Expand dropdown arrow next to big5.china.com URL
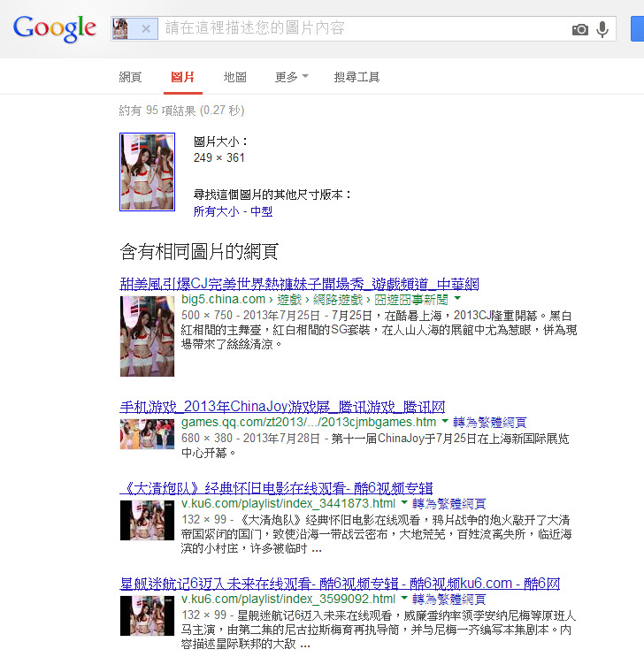 pyautogui.click(x=457, y=301)
